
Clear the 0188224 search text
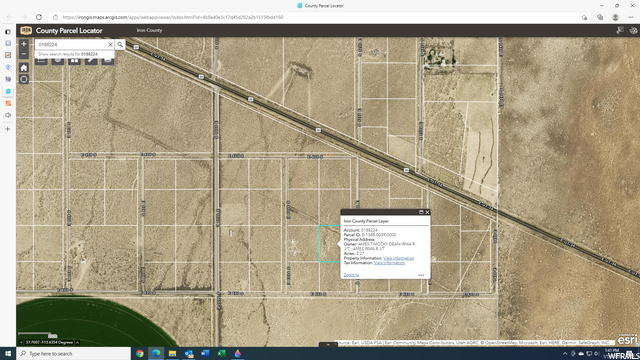point(110,44)
